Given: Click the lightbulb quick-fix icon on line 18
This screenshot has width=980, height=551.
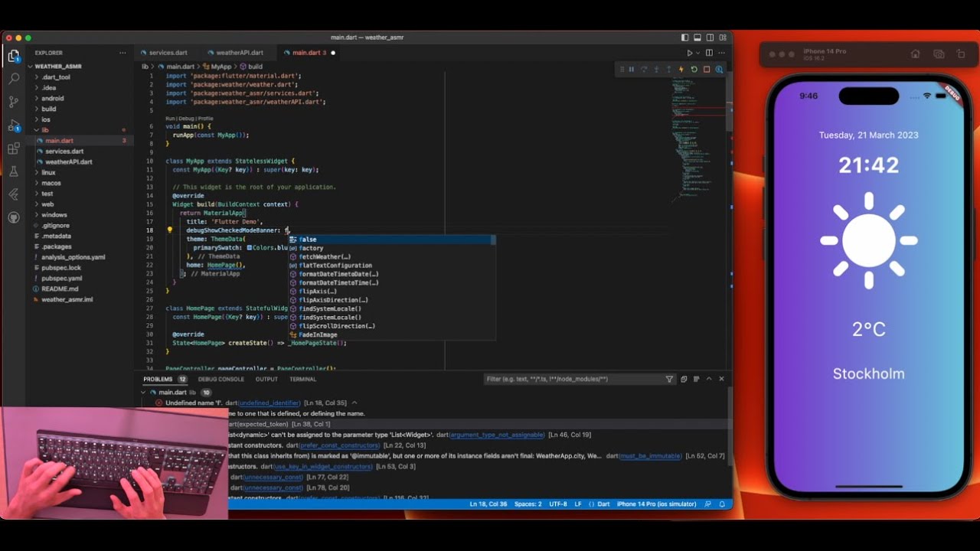Looking at the screenshot, I should (170, 230).
